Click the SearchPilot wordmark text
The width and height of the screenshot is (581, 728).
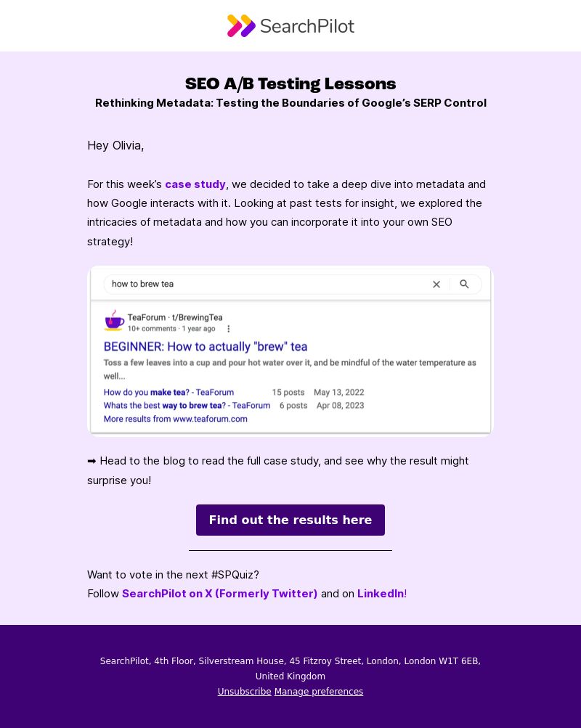pyautogui.click(x=307, y=26)
